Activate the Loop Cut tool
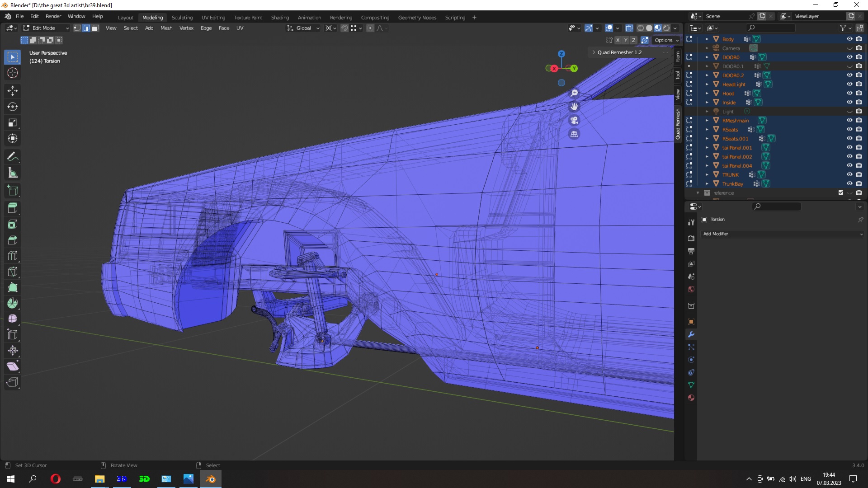Viewport: 868px width, 488px height. tap(13, 256)
